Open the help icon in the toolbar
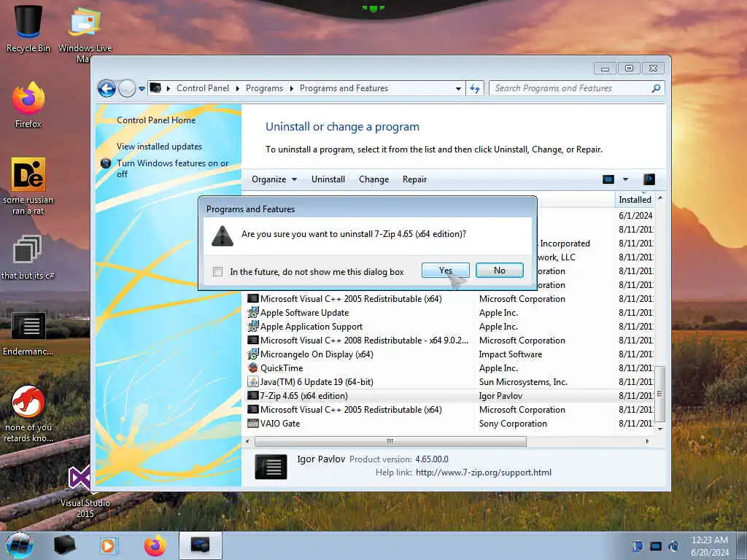The height and width of the screenshot is (560, 747). (x=649, y=179)
